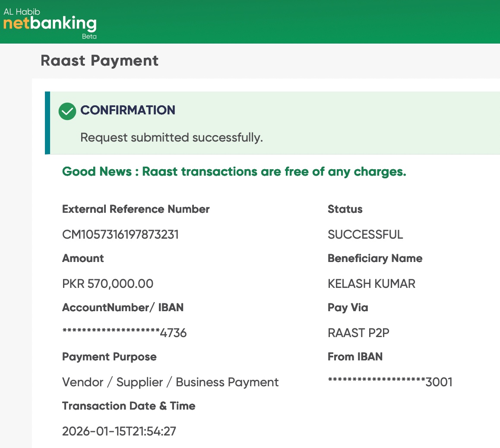Click the 'Request submitted successfully' message
This screenshot has height=448, width=500.
click(x=171, y=138)
